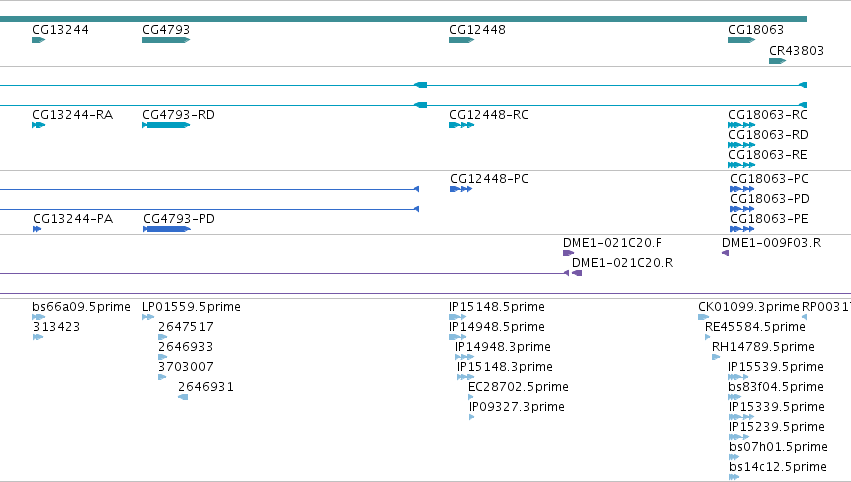The width and height of the screenshot is (851, 482).
Task: Click the CR43803 gene glyph arrow
Action: pyautogui.click(x=778, y=61)
